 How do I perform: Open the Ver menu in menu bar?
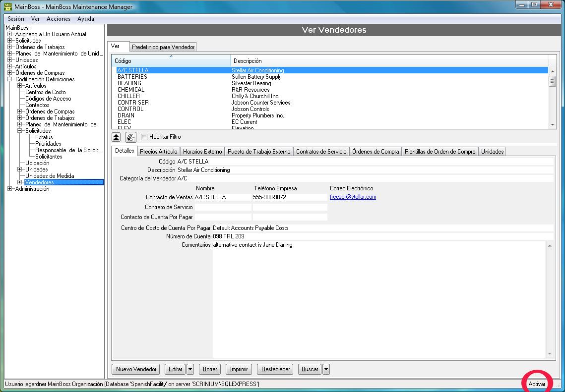tap(35, 19)
